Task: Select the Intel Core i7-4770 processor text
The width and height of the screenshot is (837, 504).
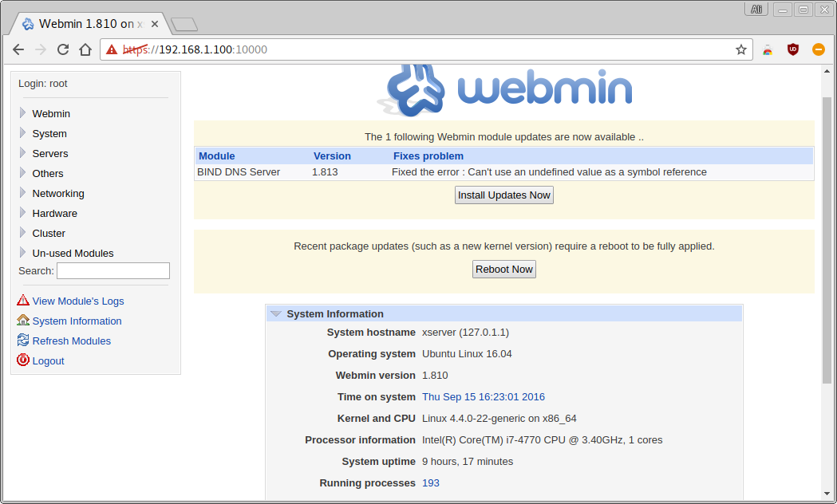Action: [x=542, y=440]
